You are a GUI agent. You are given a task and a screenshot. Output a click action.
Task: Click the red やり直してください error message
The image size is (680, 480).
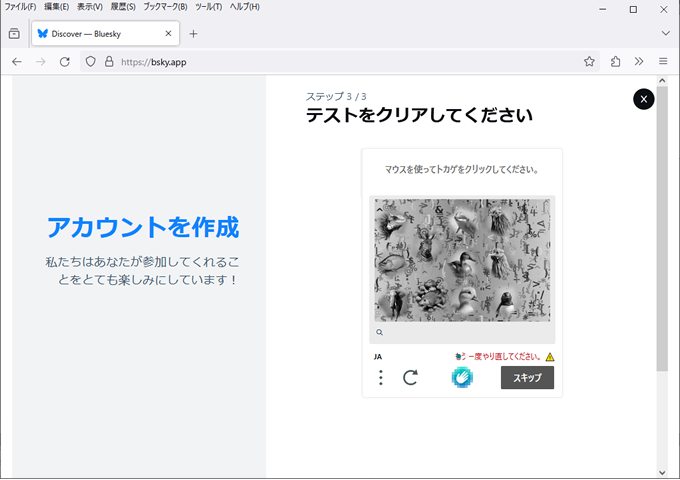[x=498, y=357]
